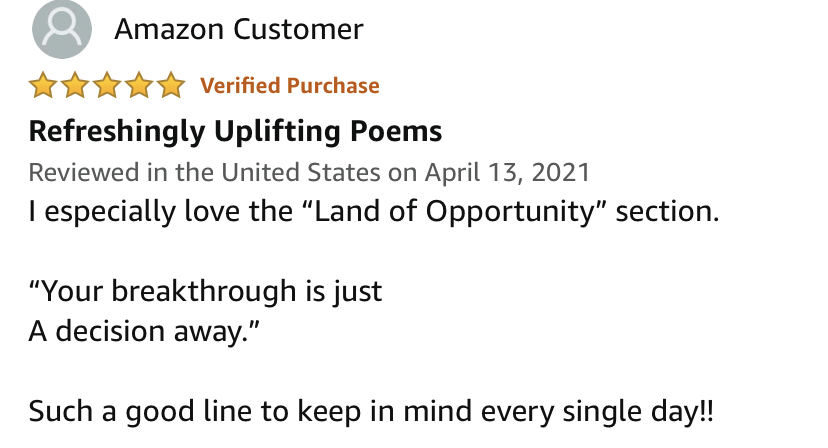
Task: Click the fourth gold rating star
Action: coord(139,86)
